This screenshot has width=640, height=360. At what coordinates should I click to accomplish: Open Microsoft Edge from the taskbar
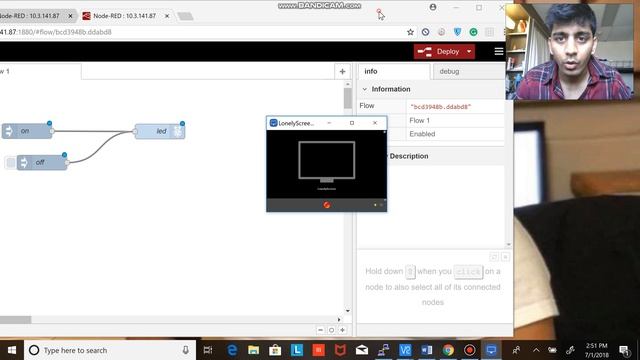(232, 350)
